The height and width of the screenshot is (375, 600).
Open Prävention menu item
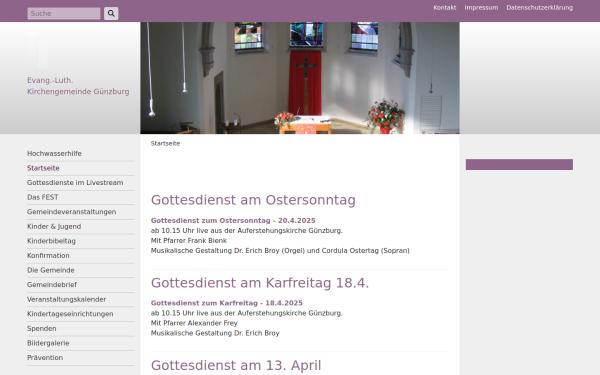(x=45, y=357)
